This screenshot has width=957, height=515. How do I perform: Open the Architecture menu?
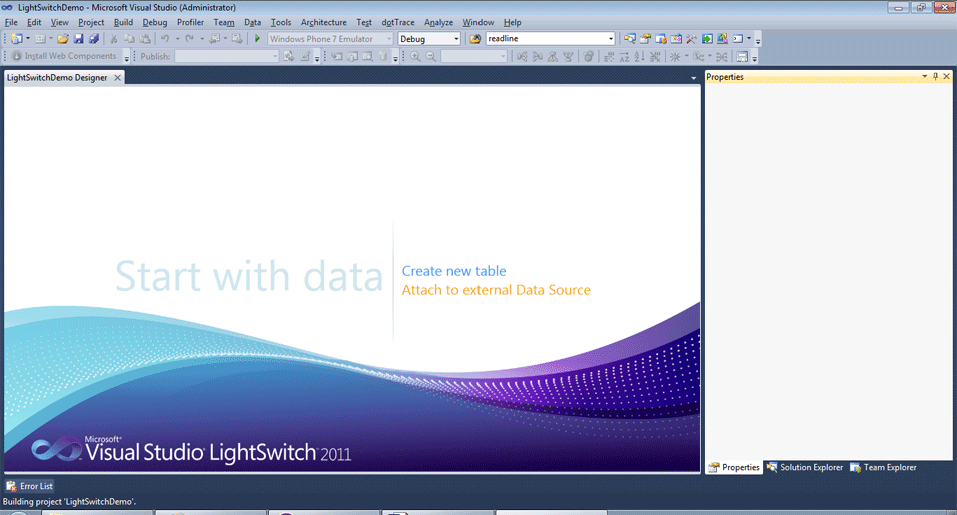323,22
